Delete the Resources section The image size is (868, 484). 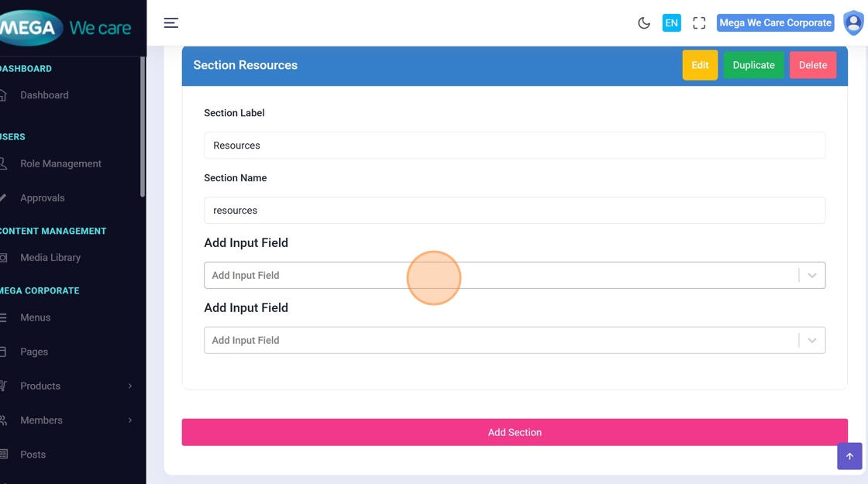[x=812, y=65]
